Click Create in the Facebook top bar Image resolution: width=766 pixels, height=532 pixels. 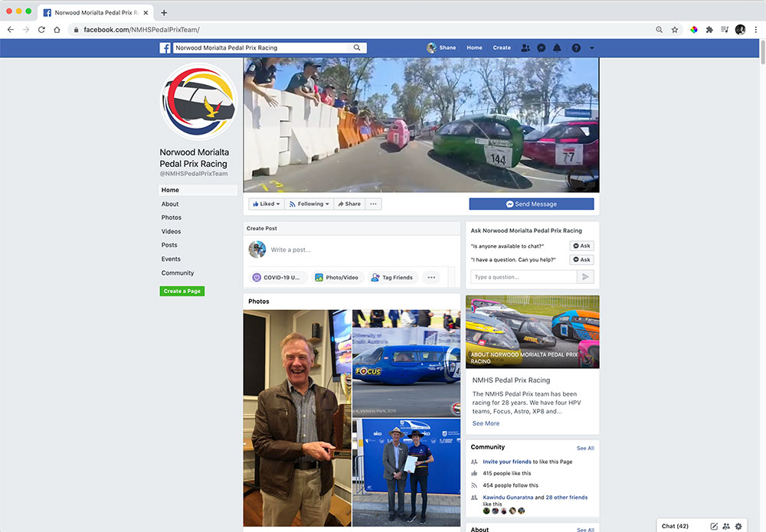pos(502,47)
